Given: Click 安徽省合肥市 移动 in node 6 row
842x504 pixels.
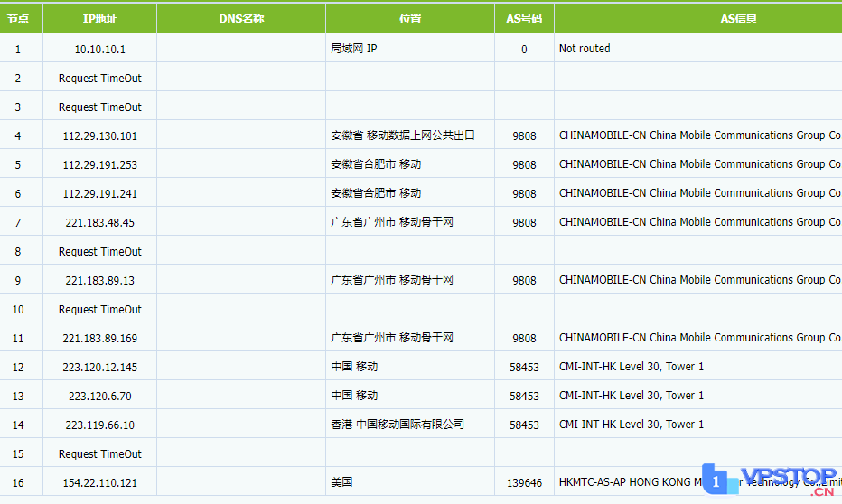Looking at the screenshot, I should pyautogui.click(x=376, y=194).
